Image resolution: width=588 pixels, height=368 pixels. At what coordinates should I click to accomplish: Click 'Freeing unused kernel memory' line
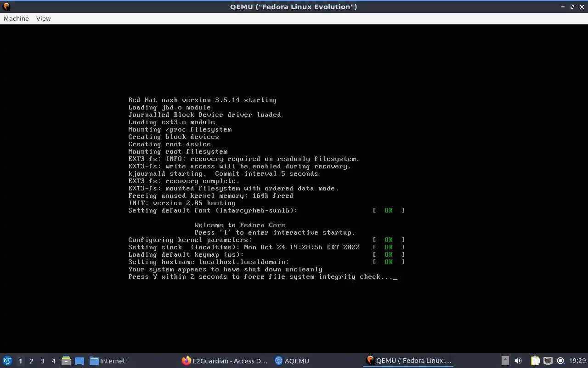coord(211,195)
